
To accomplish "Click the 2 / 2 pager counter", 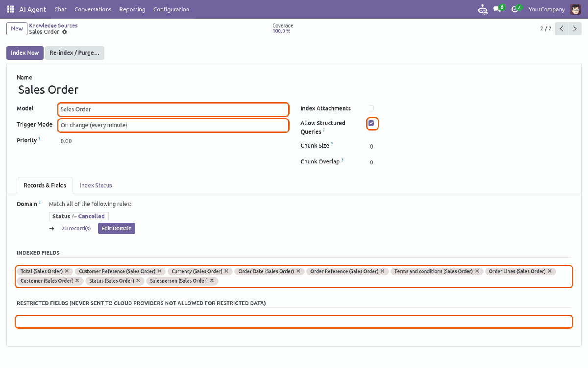I will pos(545,28).
